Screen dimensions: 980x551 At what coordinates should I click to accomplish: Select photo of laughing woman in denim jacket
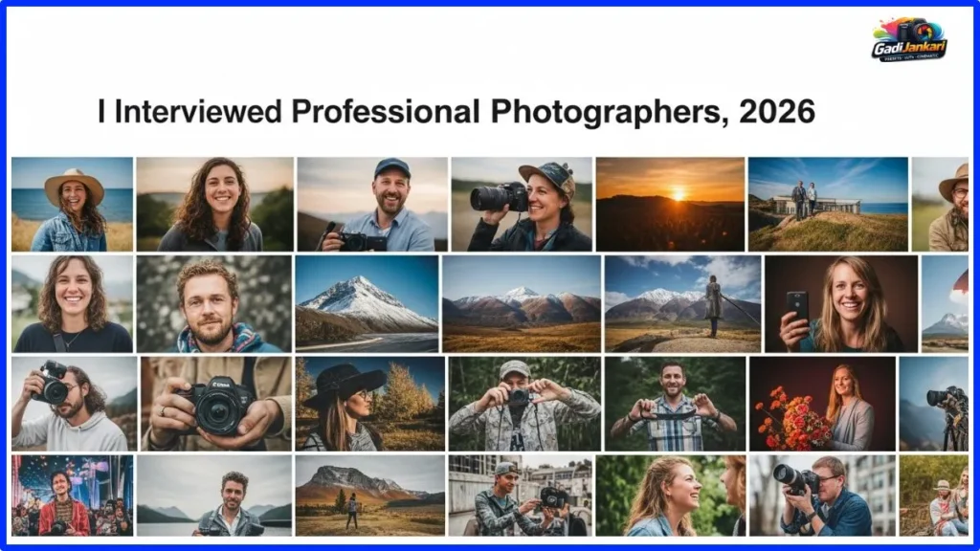(671, 496)
